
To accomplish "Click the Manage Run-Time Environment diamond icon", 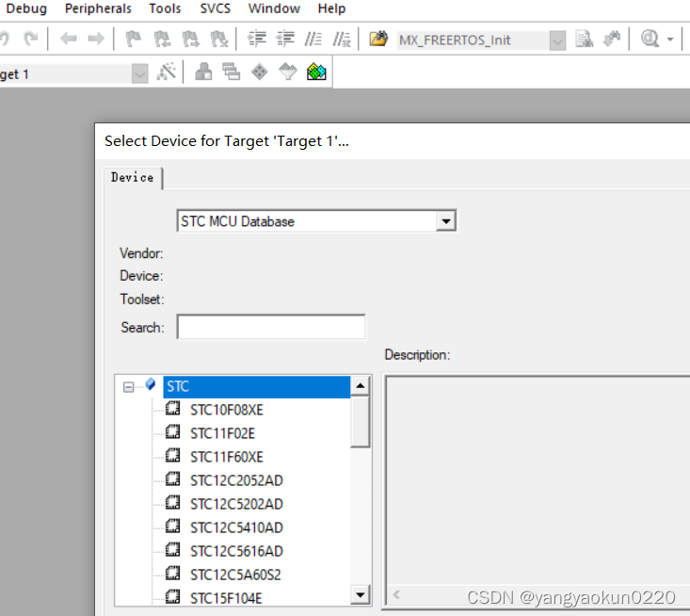I will [259, 72].
